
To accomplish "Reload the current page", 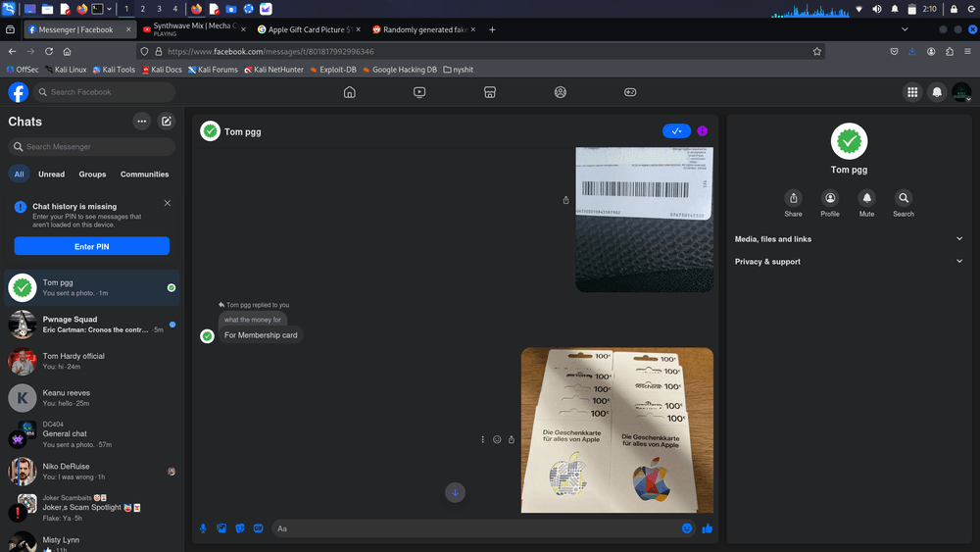I will [x=49, y=51].
